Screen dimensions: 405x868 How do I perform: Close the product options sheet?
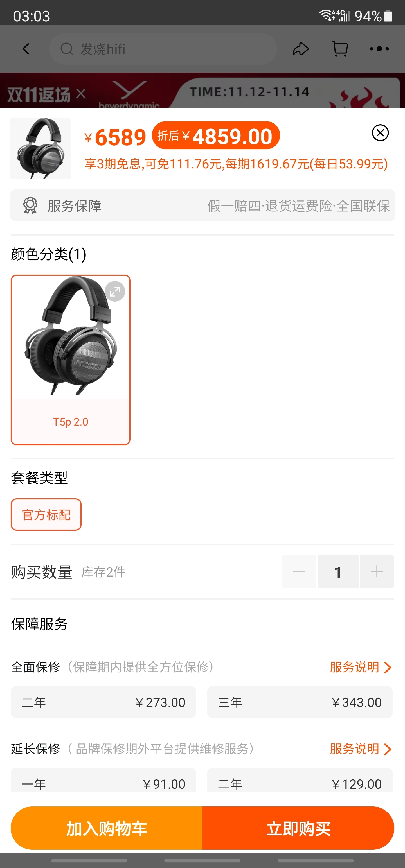click(380, 133)
